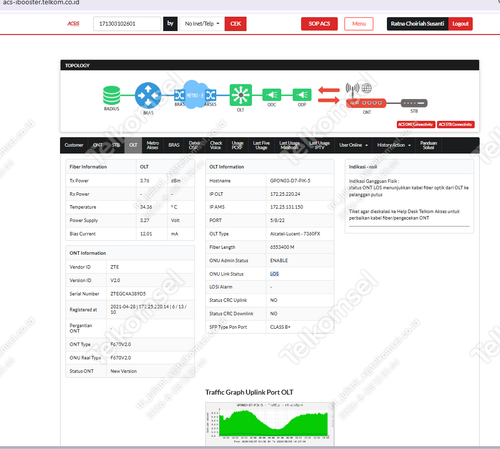The image size is (500, 449).
Task: Click the red ONT modem icon
Action: pyautogui.click(x=366, y=103)
